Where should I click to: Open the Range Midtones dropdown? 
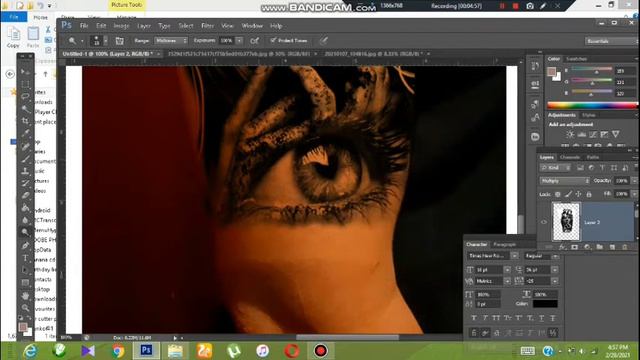coord(171,40)
